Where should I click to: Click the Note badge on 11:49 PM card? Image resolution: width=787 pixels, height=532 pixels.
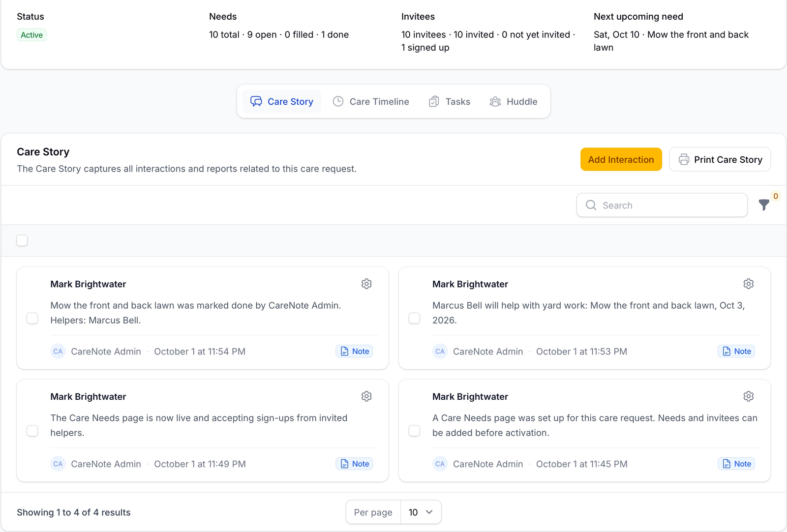(355, 464)
